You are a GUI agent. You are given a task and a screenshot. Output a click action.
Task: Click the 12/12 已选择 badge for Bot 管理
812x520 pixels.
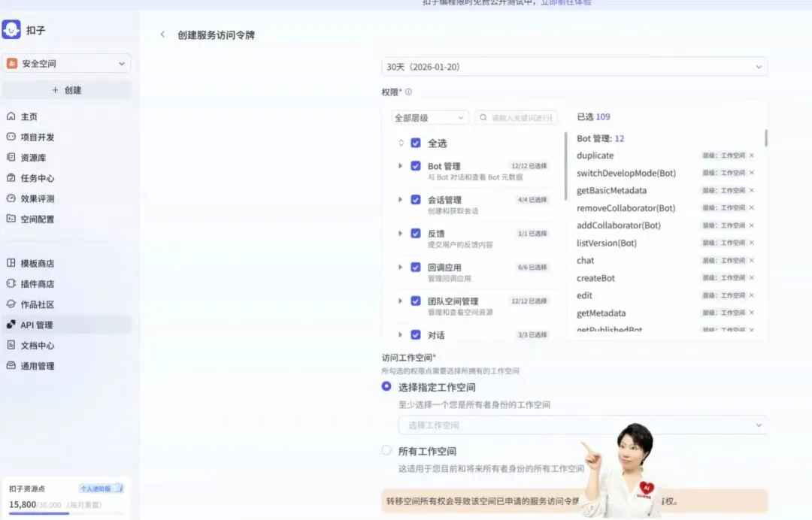pyautogui.click(x=529, y=165)
